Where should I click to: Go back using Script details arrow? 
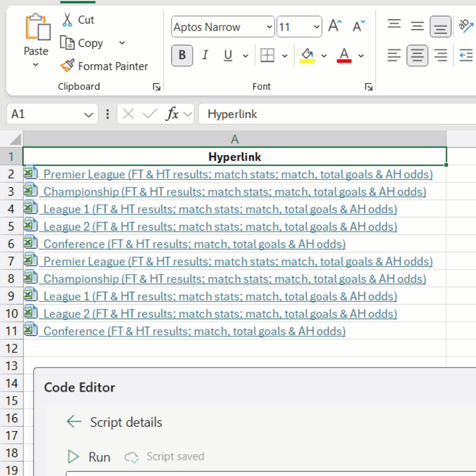click(74, 422)
